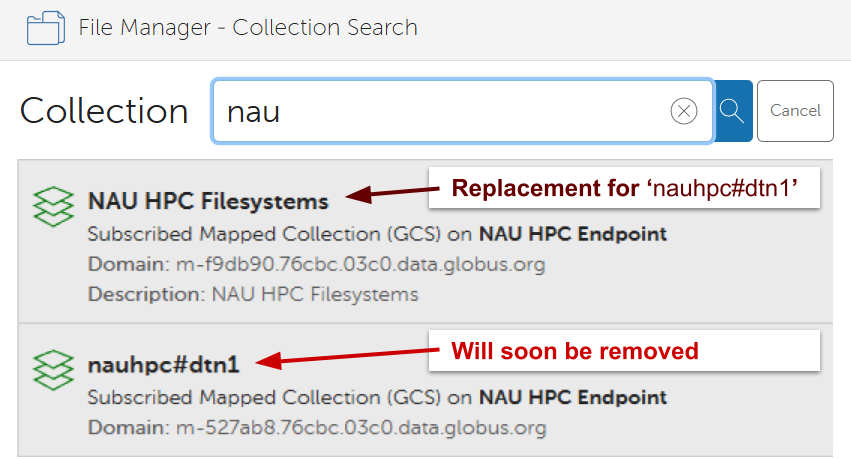Viewport: 851px width, 459px height.
Task: Select the nauhpc#dtn1 collection title
Action: [170, 363]
